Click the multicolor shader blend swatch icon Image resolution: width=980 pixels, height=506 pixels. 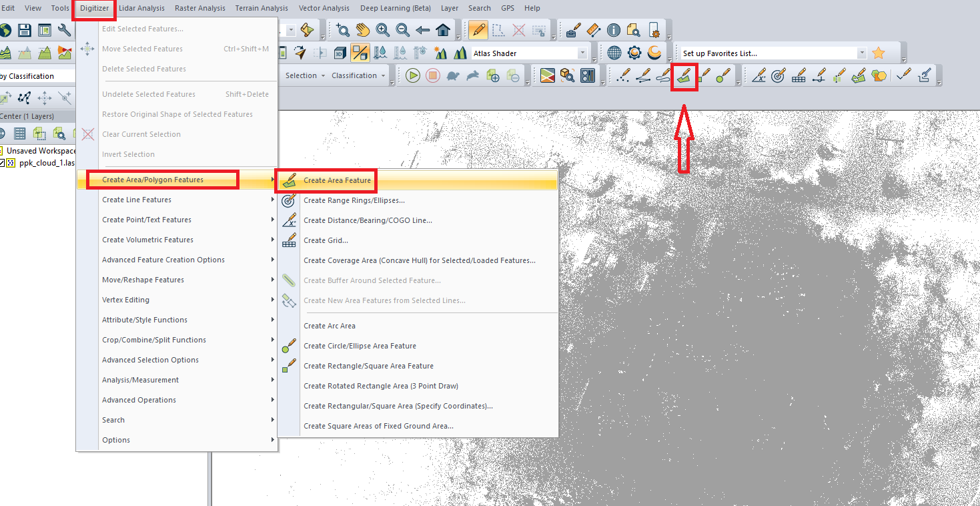pos(548,75)
